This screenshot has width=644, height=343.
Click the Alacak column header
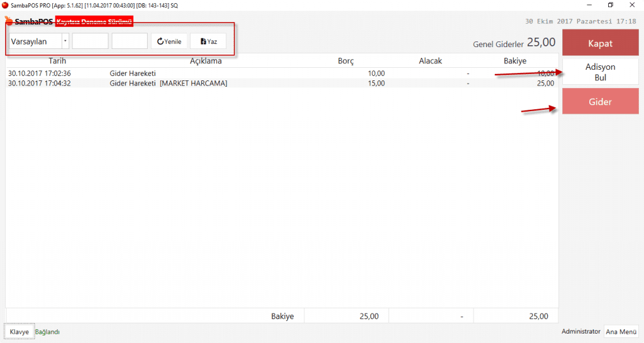pyautogui.click(x=430, y=61)
